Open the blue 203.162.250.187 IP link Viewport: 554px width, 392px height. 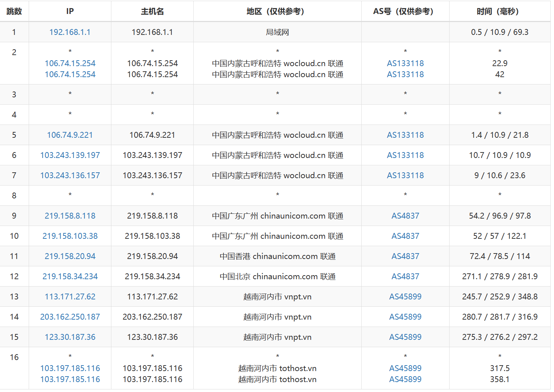tap(70, 317)
